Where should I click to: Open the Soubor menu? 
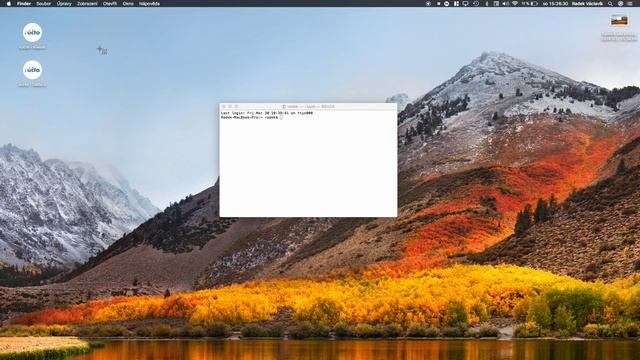point(44,4)
